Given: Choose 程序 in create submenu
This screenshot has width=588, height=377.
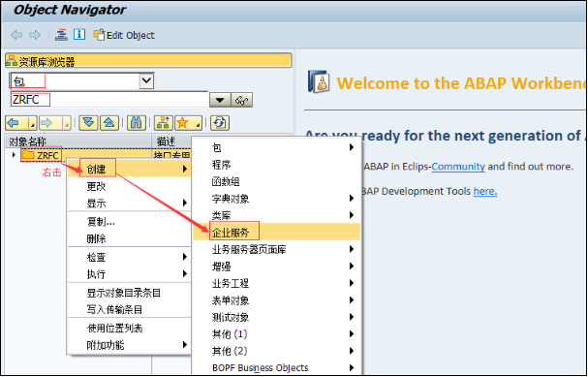Looking at the screenshot, I should 277,165.
